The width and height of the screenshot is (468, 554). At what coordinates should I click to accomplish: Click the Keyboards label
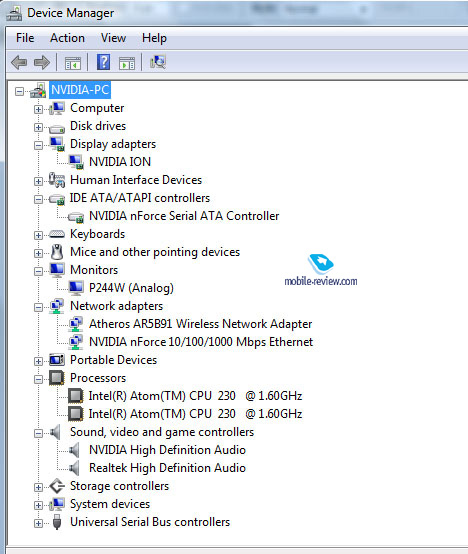pyautogui.click(x=97, y=234)
